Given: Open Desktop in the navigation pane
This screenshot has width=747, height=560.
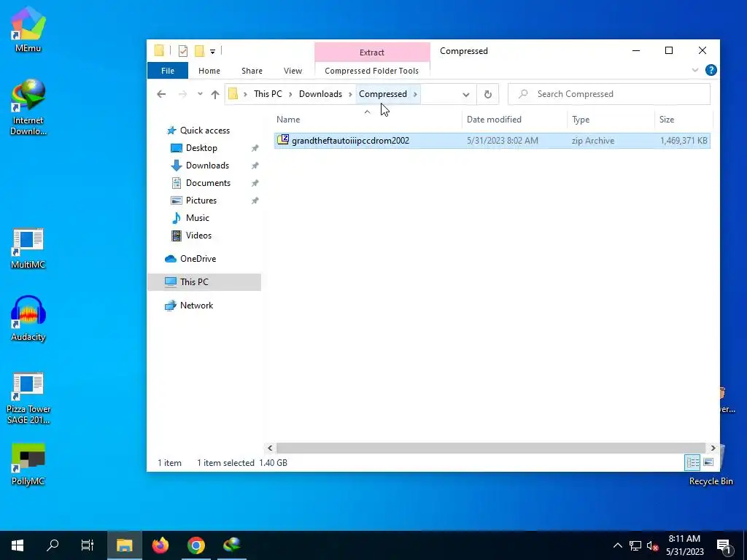Looking at the screenshot, I should point(201,148).
